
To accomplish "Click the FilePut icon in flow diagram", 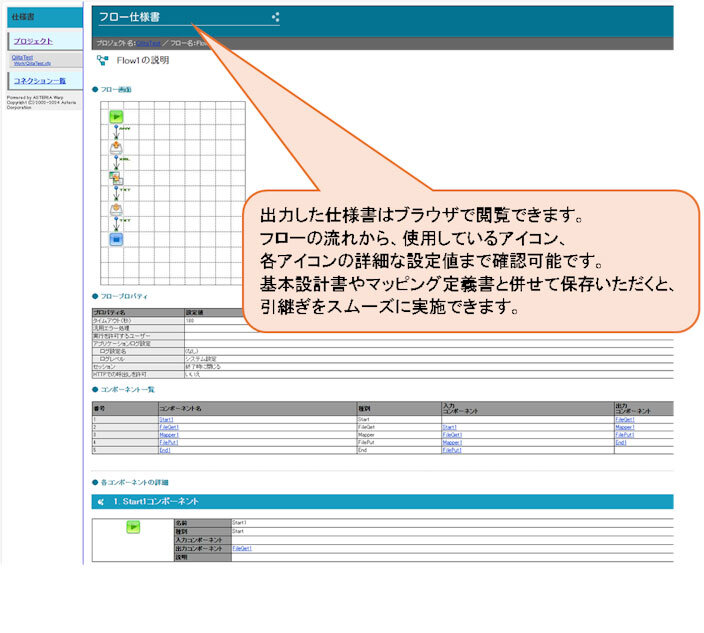I will click(116, 209).
